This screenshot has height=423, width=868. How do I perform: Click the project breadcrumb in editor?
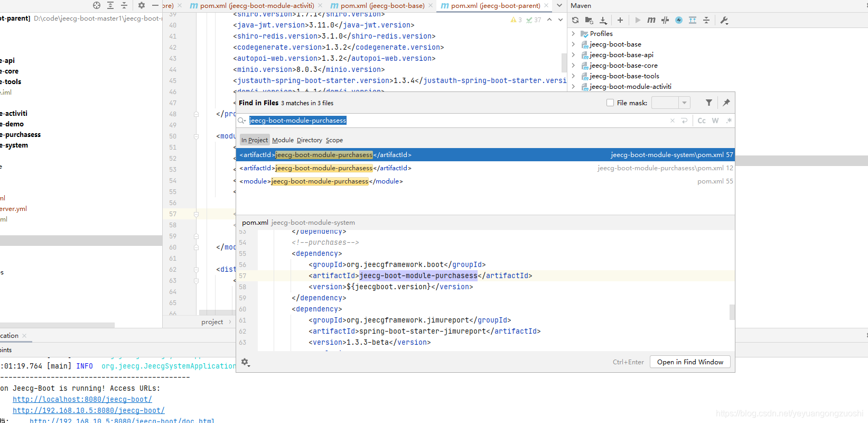tap(212, 322)
